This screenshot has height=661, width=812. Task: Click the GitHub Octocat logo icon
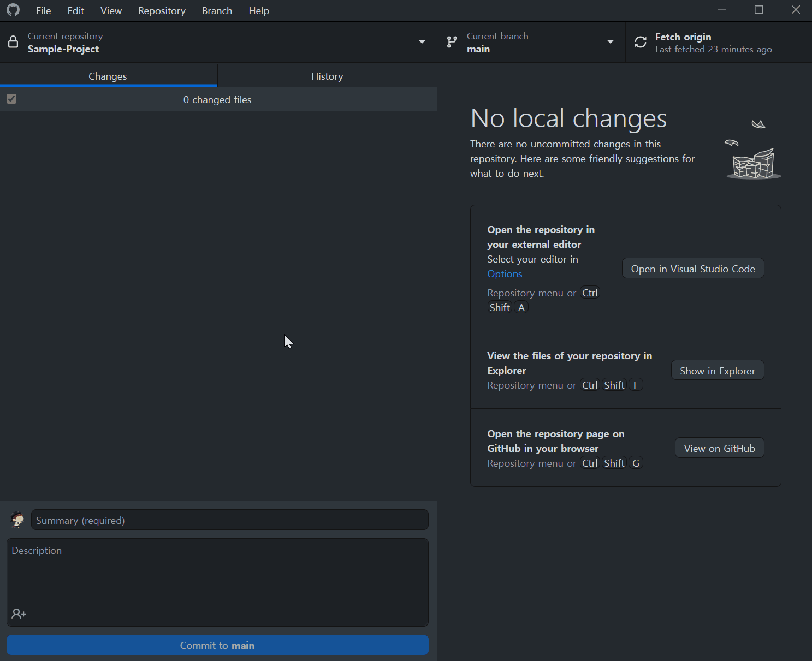click(13, 10)
